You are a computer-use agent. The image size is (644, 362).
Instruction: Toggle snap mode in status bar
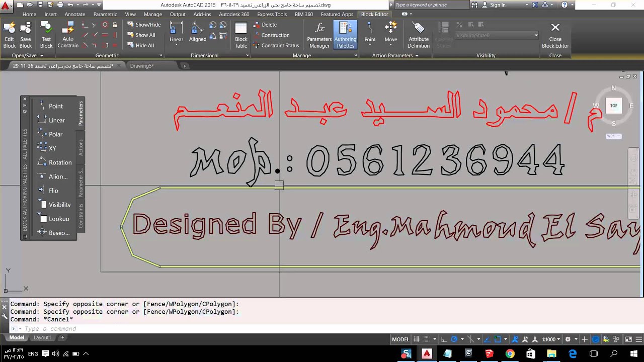(427, 339)
